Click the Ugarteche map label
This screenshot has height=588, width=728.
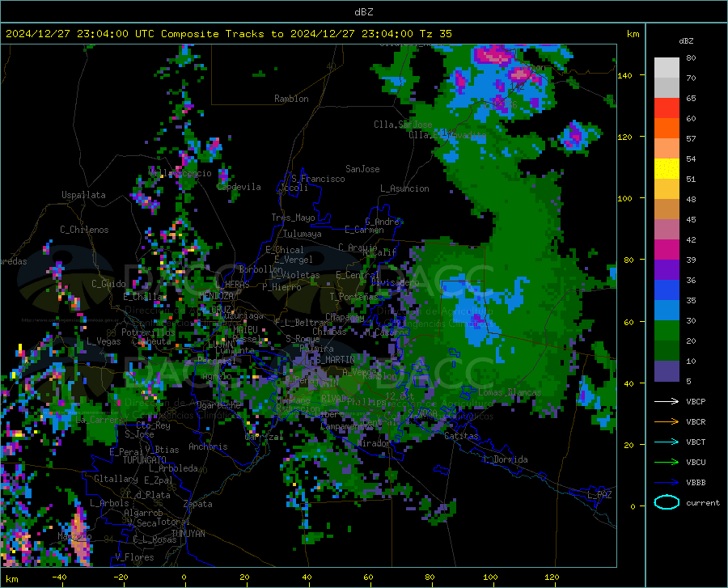(x=218, y=404)
